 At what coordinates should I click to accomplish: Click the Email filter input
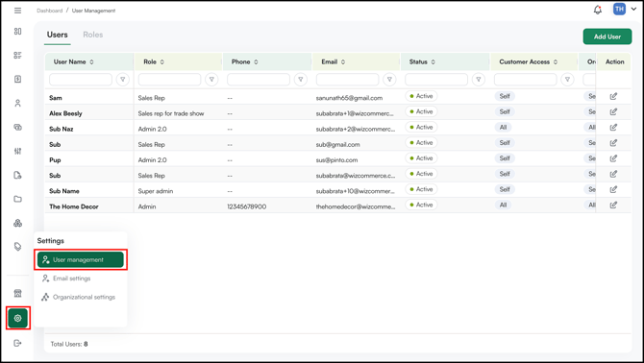click(347, 79)
